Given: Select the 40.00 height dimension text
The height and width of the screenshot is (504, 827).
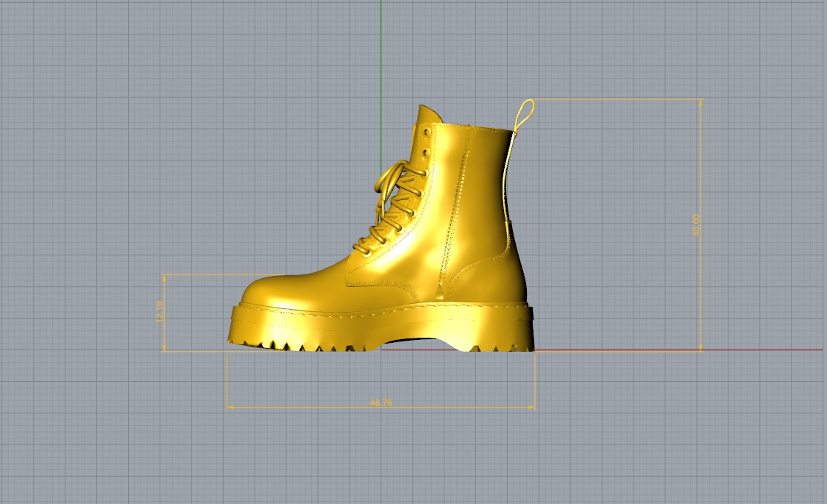Looking at the screenshot, I should [x=696, y=224].
